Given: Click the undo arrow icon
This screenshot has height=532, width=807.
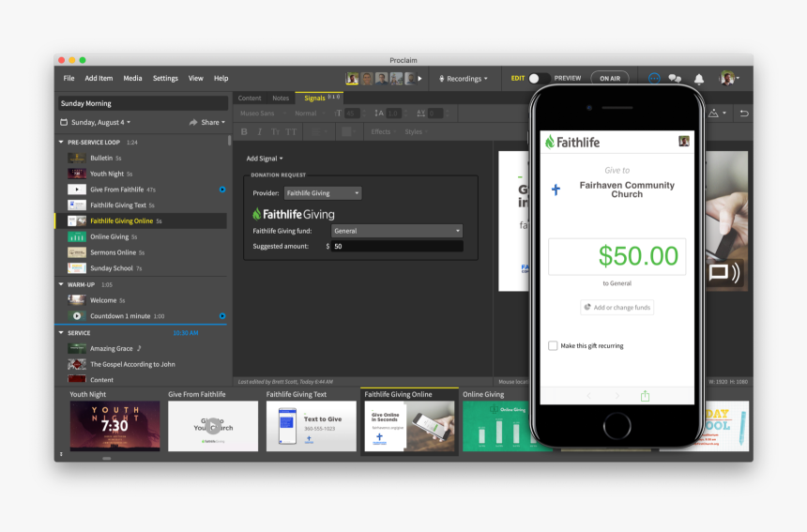Looking at the screenshot, I should click(x=744, y=114).
